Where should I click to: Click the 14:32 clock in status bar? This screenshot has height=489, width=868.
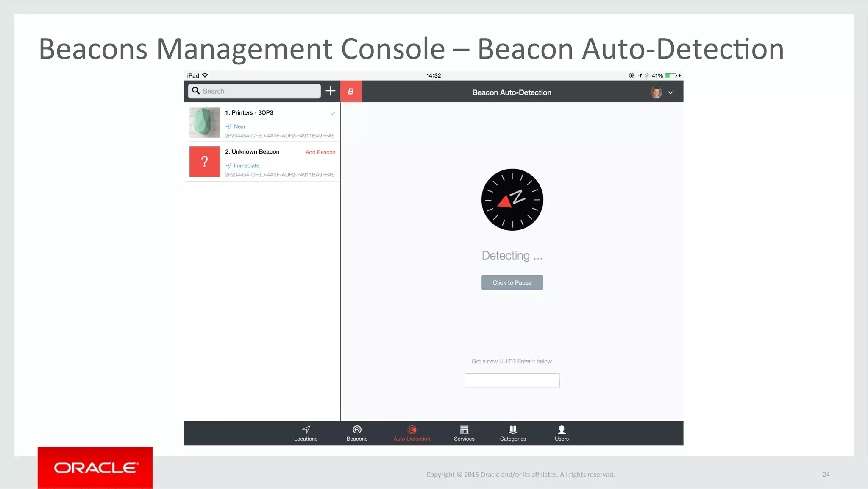(x=434, y=75)
